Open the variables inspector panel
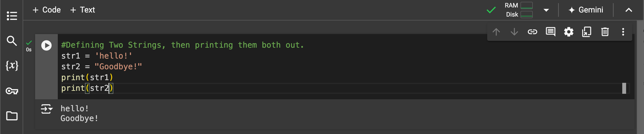644x134 pixels. (12, 66)
